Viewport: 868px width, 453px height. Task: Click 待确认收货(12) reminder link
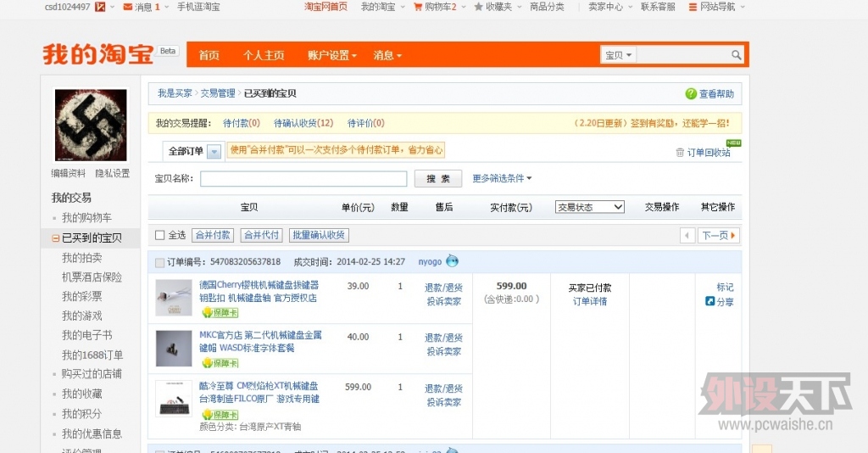coord(303,123)
